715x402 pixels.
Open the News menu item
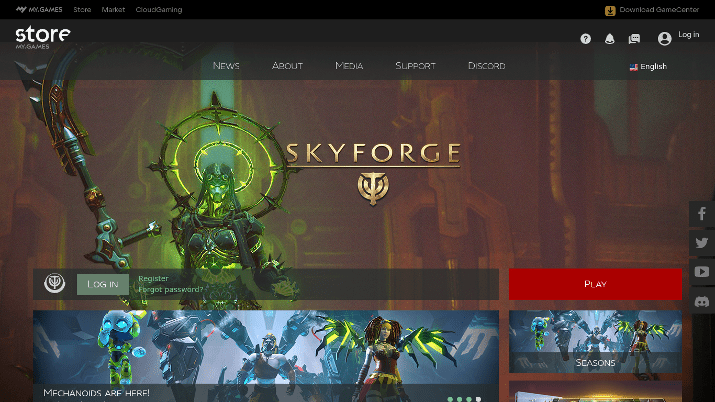click(226, 66)
